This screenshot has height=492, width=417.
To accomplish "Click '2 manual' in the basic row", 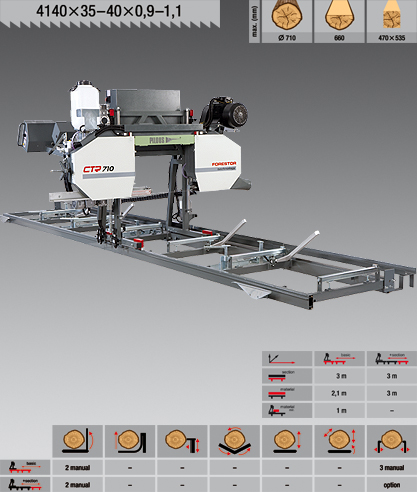I will point(78,468).
